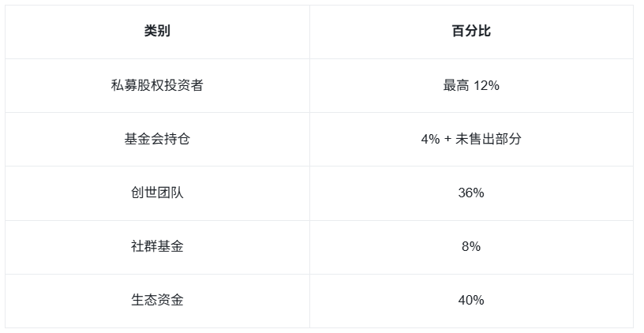Select the 36% value

pyautogui.click(x=471, y=193)
